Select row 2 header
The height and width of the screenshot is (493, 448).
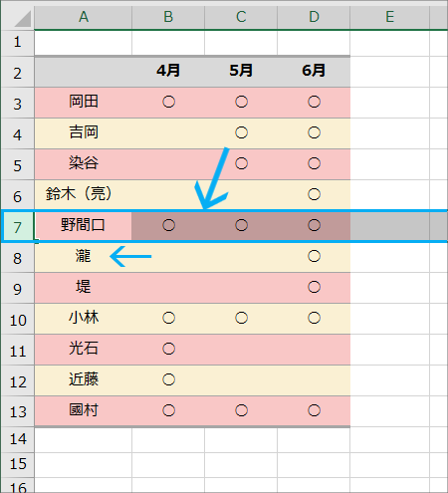[18, 73]
